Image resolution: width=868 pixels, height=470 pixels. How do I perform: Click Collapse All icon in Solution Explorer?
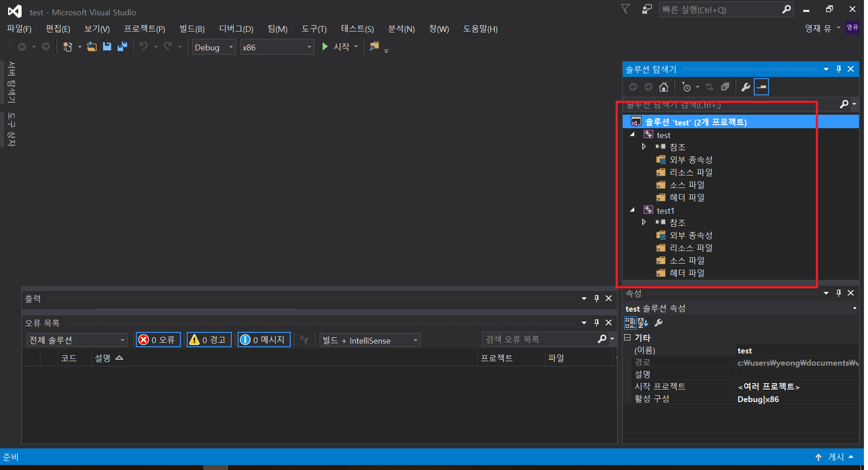(x=725, y=87)
